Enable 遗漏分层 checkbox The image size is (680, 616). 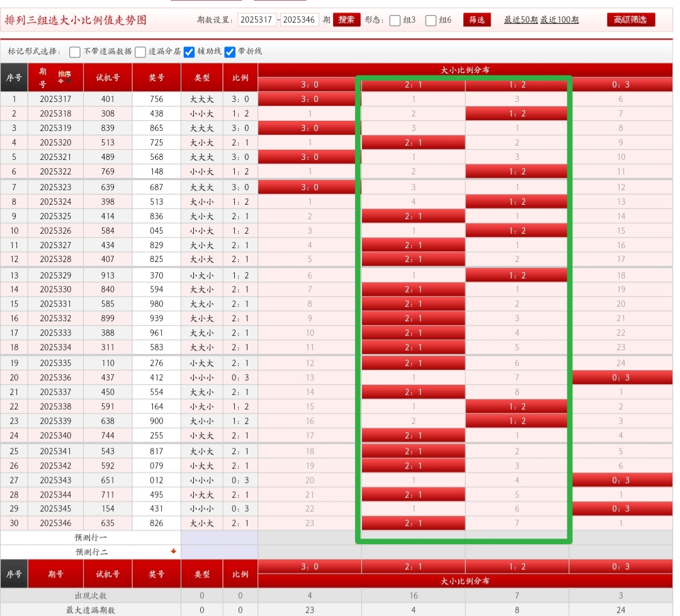[x=140, y=52]
